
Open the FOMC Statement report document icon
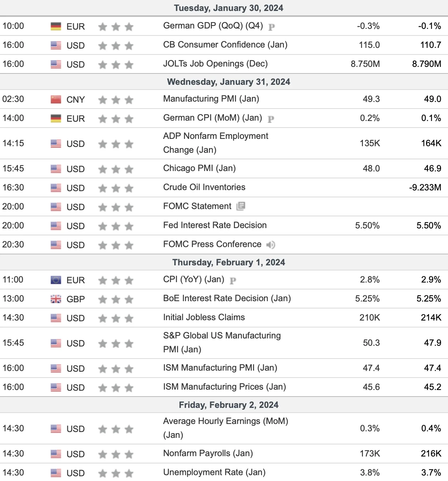click(x=241, y=206)
